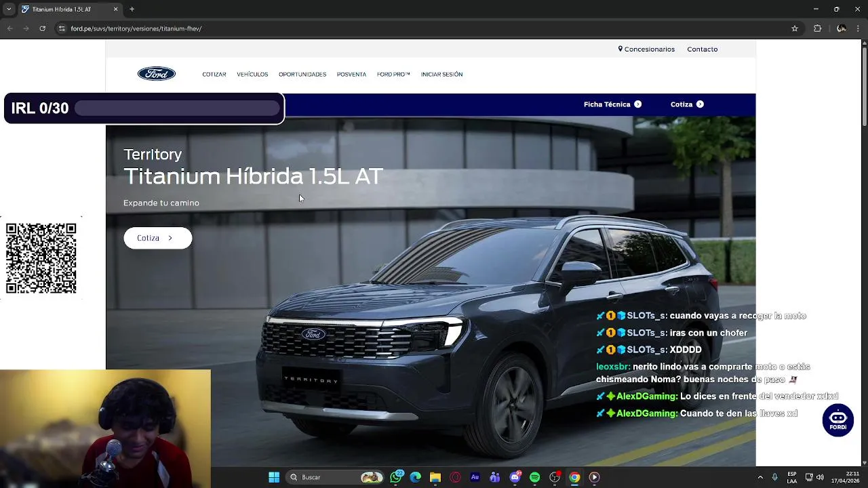The height and width of the screenshot is (488, 868).
Task: Open Discord from the taskbar
Action: tap(515, 477)
